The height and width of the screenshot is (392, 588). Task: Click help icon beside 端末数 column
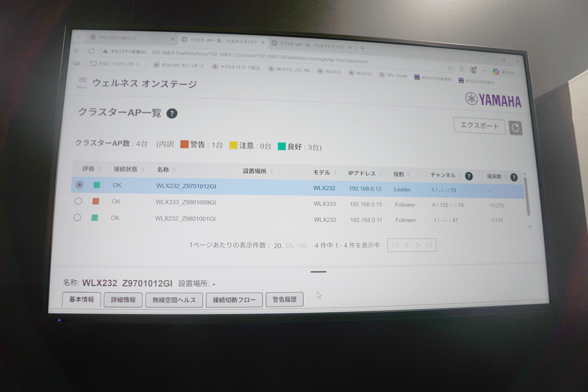[x=513, y=177]
